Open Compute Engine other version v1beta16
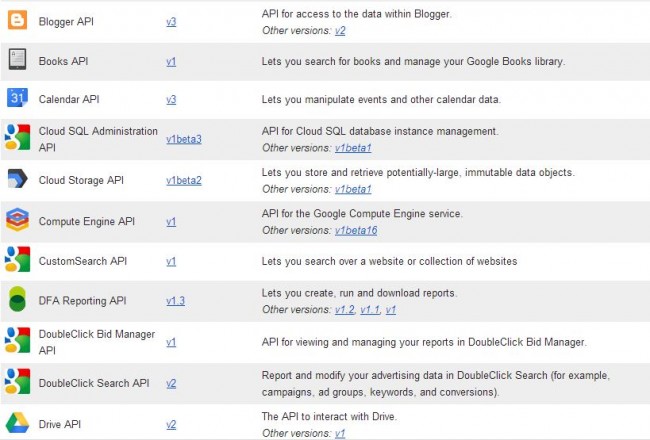 coord(356,230)
